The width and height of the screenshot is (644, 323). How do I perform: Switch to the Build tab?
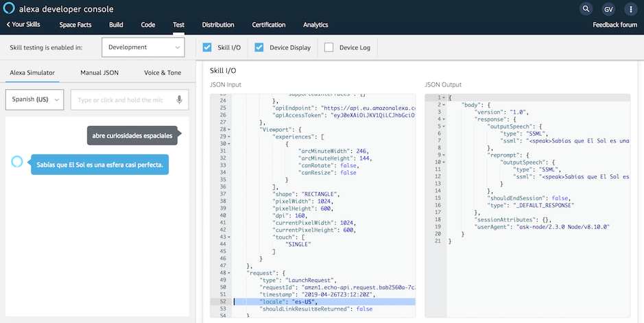click(x=116, y=25)
